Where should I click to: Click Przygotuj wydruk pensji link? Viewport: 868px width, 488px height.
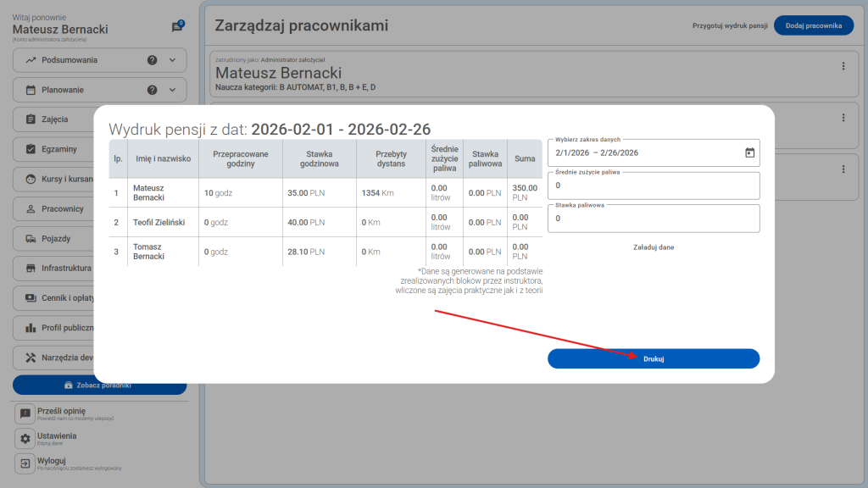729,26
